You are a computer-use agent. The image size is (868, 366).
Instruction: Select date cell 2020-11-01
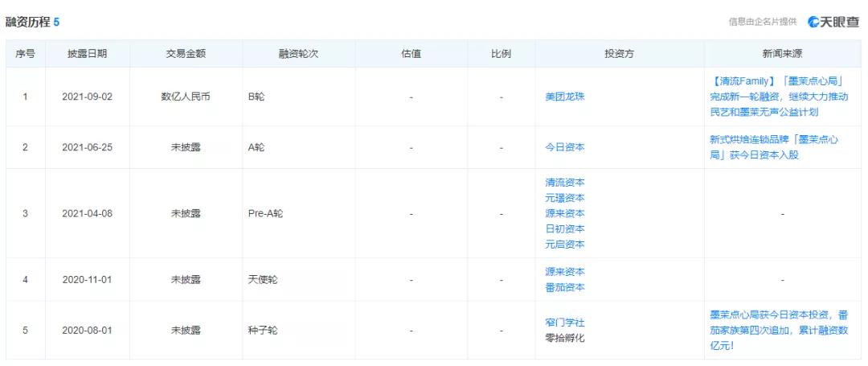[x=88, y=280]
